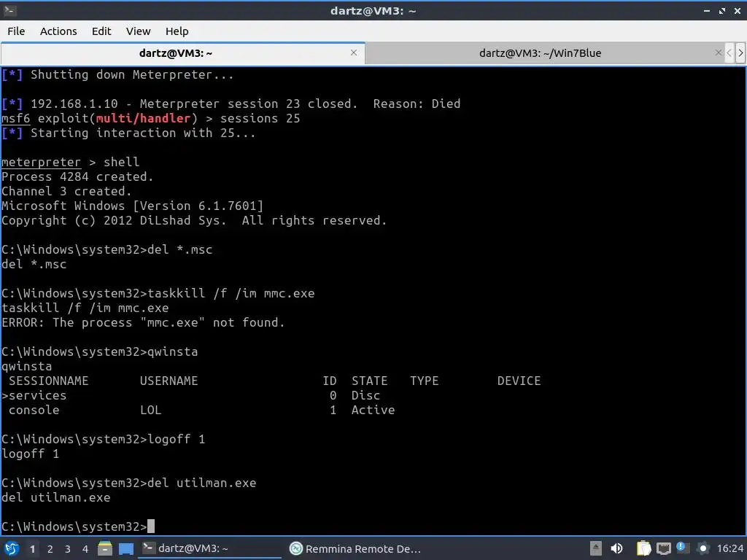The width and height of the screenshot is (747, 560).
Task: Minimize the terminal window
Action: point(706,10)
